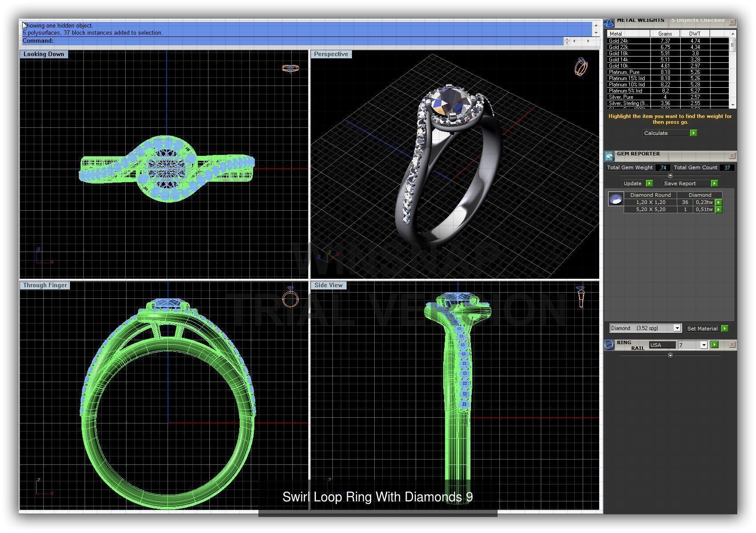Select the Platinum 5% Irid row
This screenshot has width=756, height=533.
pyautogui.click(x=668, y=91)
